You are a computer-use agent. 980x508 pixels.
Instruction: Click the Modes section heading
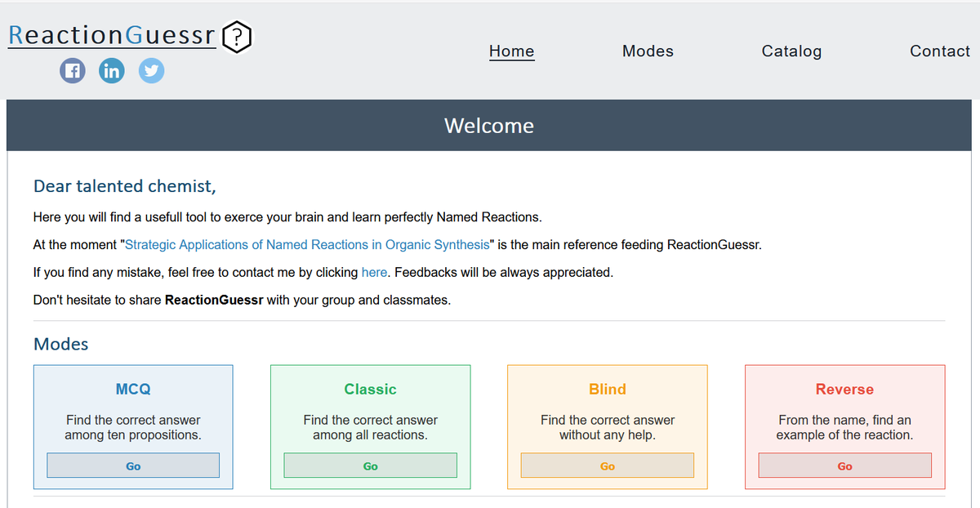[x=61, y=344]
